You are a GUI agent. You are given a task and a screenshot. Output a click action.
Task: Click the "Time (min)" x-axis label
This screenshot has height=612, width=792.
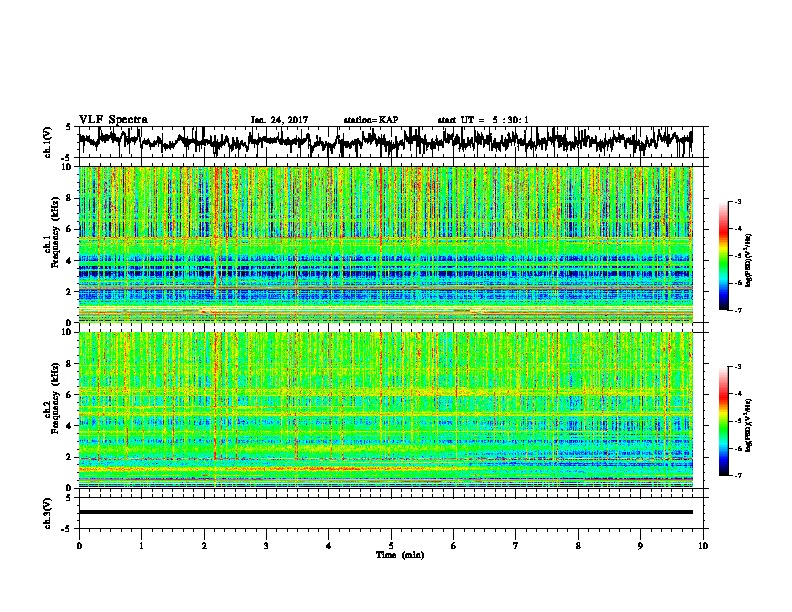(400, 555)
